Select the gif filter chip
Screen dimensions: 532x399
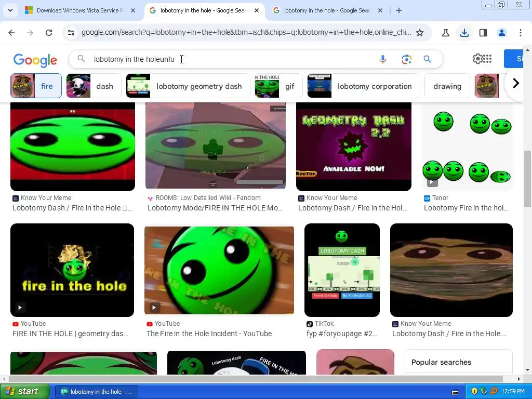(278, 86)
